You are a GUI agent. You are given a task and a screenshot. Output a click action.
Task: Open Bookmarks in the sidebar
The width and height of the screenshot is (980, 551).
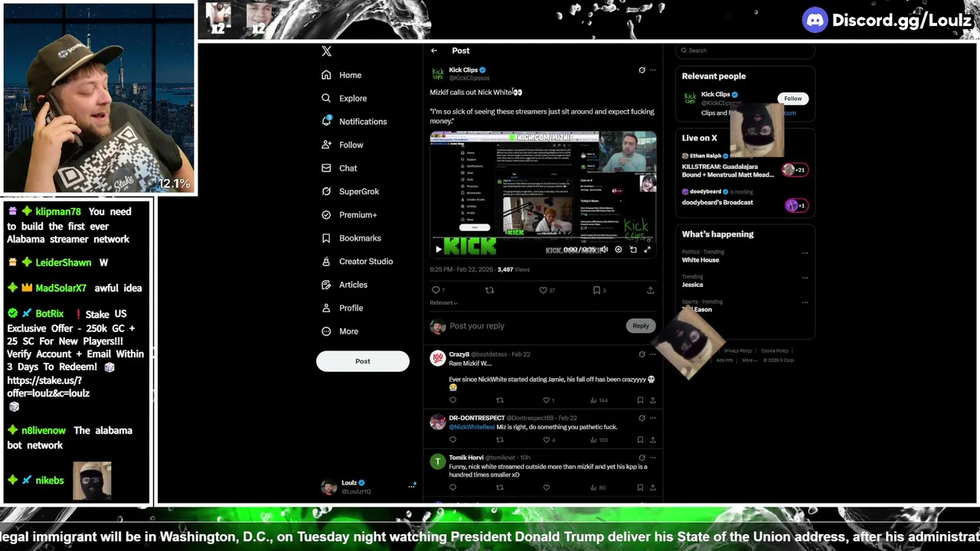click(351, 238)
